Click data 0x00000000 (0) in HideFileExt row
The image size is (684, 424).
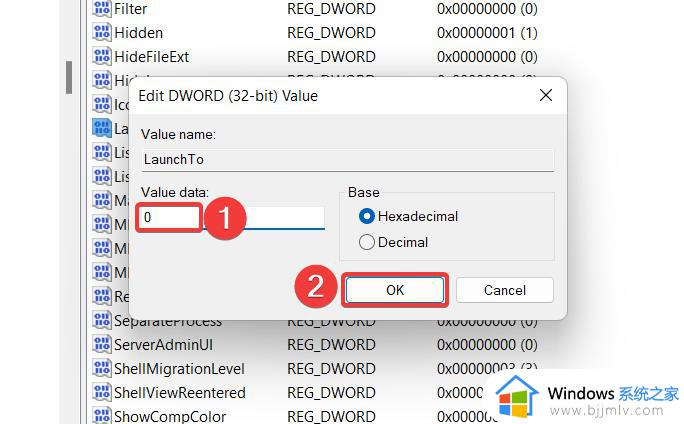tap(487, 57)
